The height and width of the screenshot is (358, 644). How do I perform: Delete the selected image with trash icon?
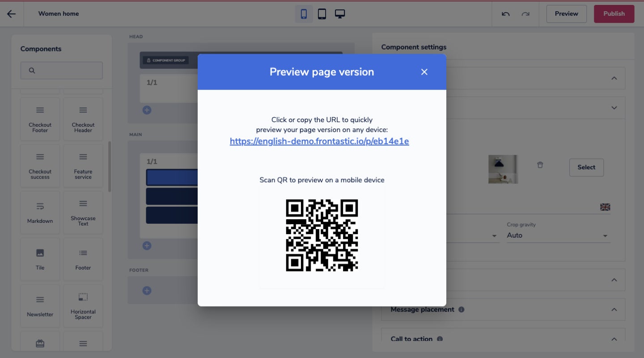click(540, 165)
